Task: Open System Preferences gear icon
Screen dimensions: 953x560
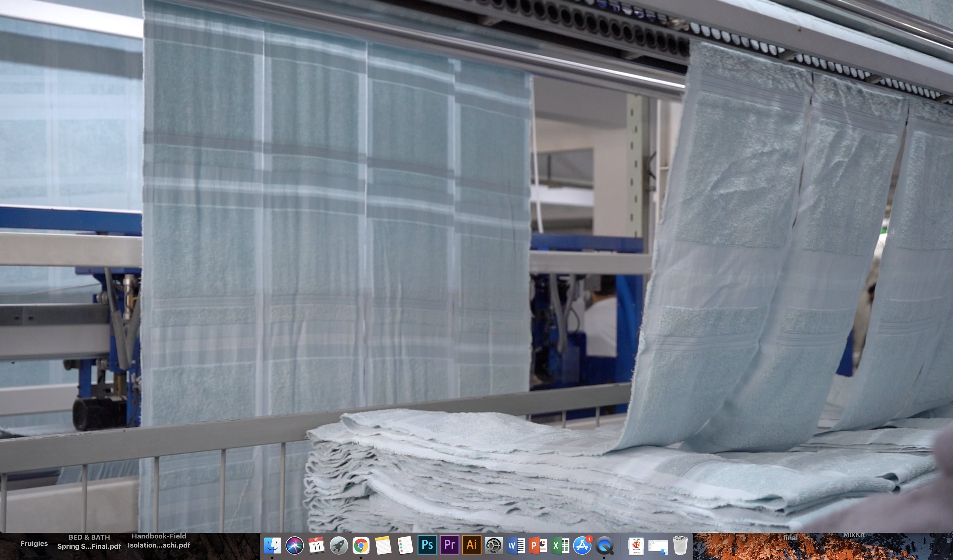Action: click(x=494, y=545)
